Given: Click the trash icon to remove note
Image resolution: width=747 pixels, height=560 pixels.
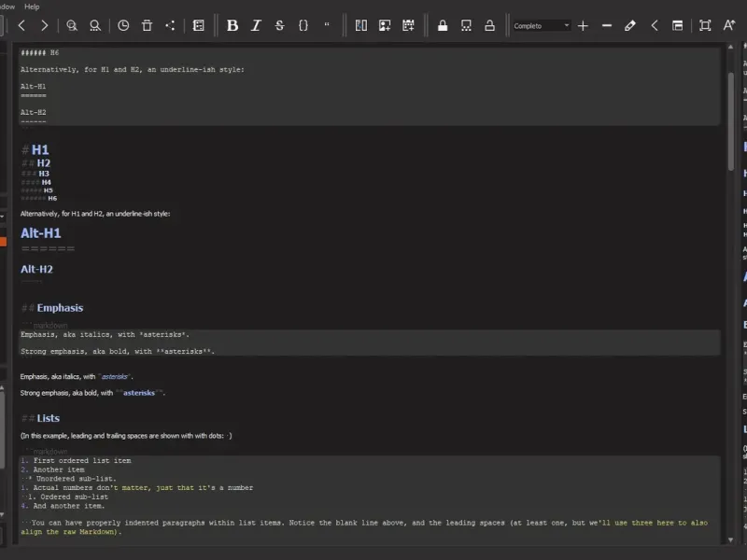Looking at the screenshot, I should coord(147,25).
